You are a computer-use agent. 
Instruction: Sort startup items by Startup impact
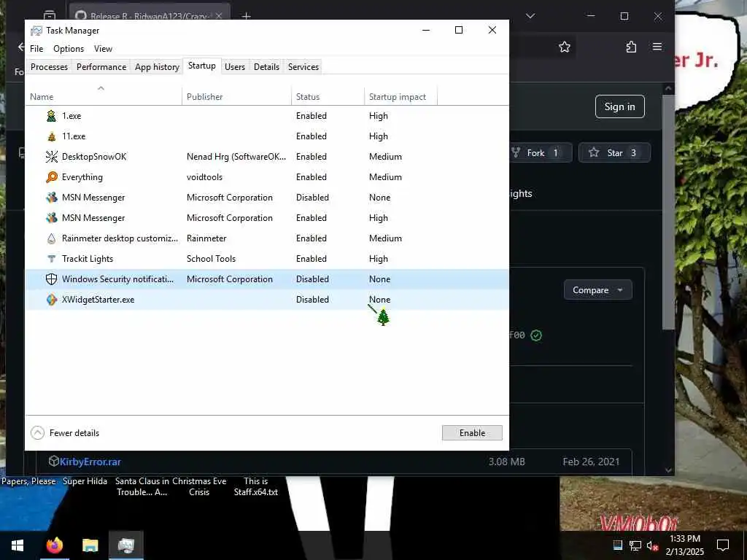pyautogui.click(x=400, y=97)
